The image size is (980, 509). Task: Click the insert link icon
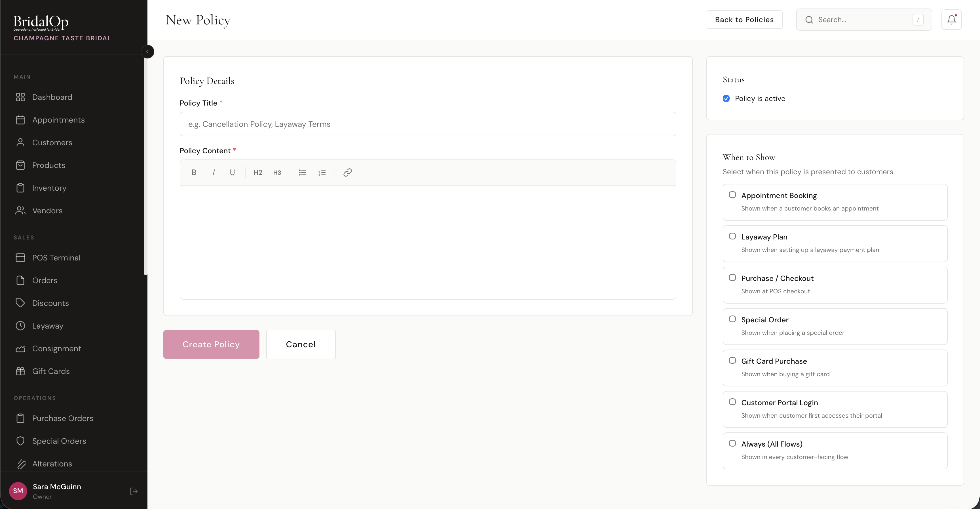[x=347, y=173]
